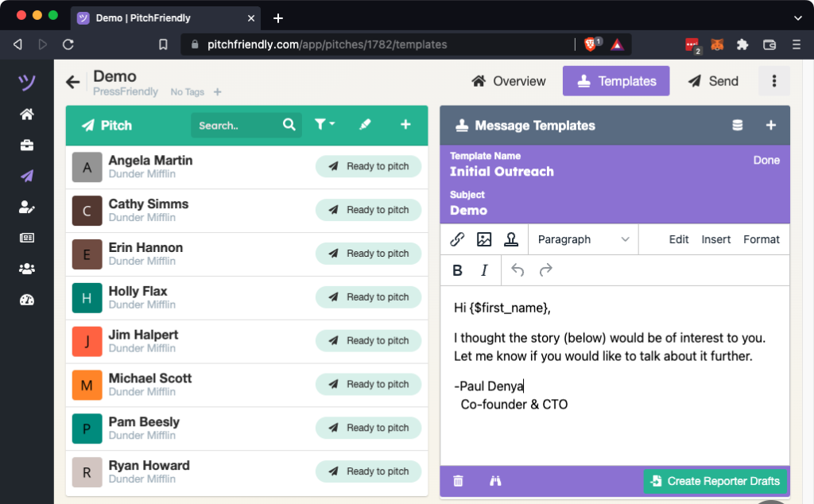Click the binoculars preview icon
814x504 pixels.
495,481
